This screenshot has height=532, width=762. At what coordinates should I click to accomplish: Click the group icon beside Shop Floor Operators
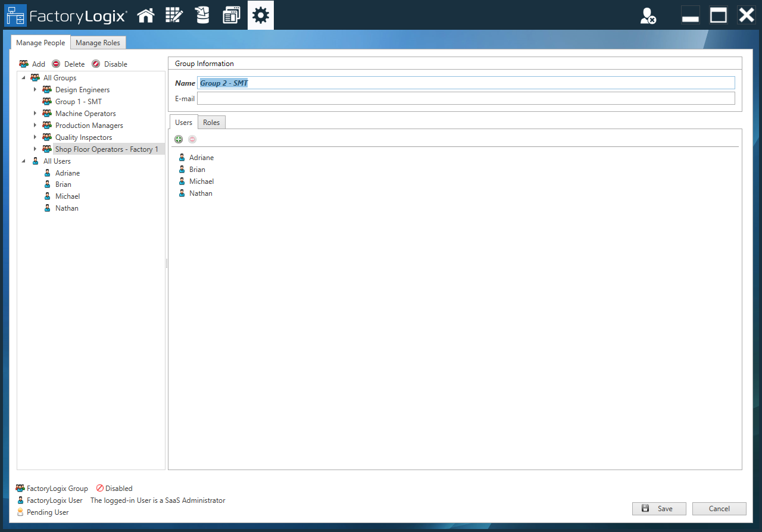click(x=47, y=149)
